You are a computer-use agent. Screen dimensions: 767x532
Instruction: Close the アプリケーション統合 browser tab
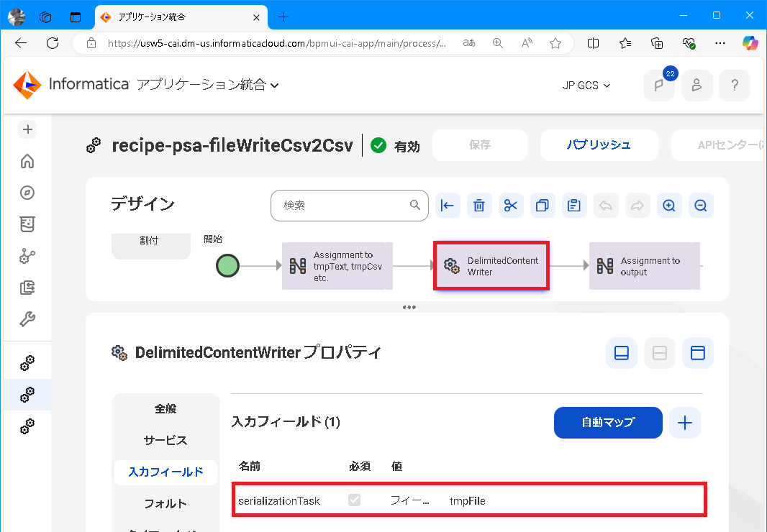pos(256,17)
